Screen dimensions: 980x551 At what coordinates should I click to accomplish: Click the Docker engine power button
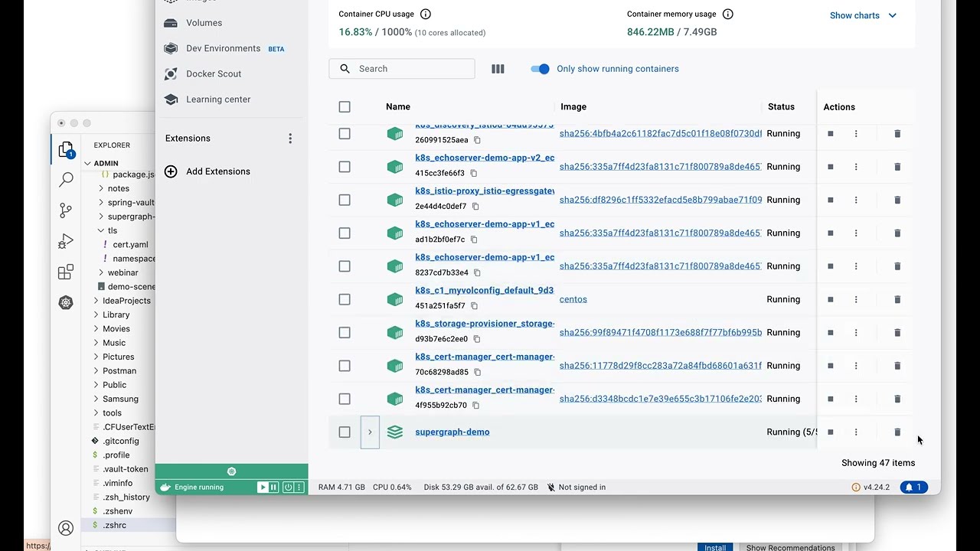click(288, 487)
